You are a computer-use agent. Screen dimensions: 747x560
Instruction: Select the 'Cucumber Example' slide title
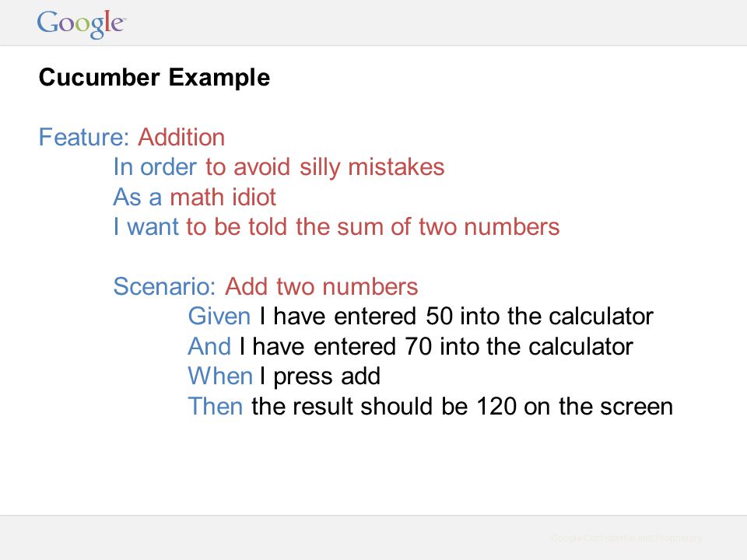click(154, 78)
